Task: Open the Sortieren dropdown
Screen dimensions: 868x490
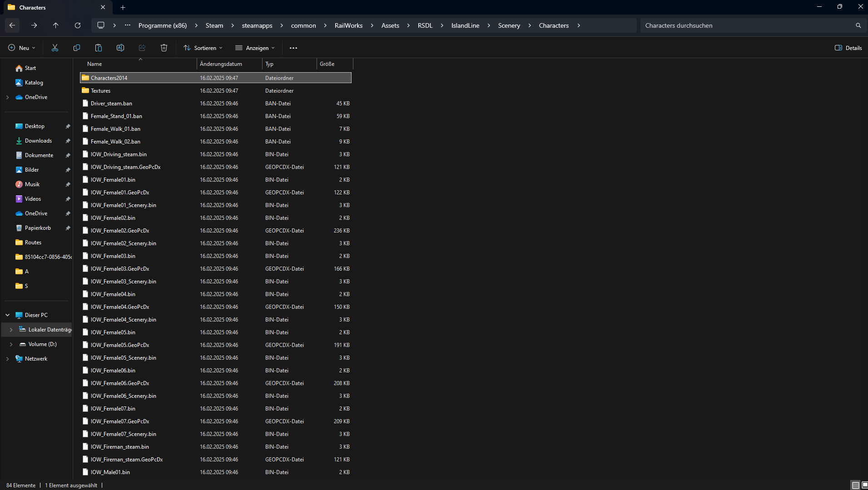Action: pos(203,48)
